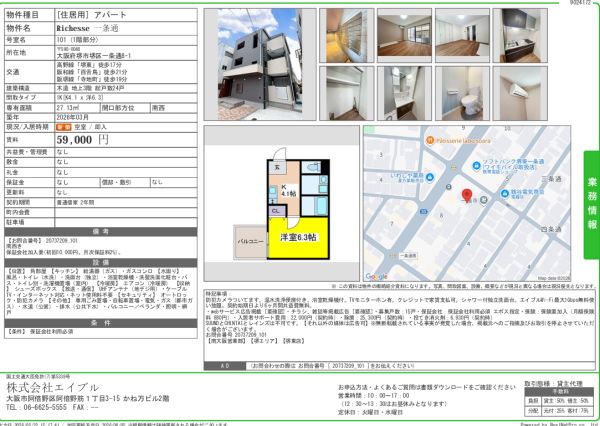
Task: Open the toilet photo thumbnail
Action: (462, 93)
